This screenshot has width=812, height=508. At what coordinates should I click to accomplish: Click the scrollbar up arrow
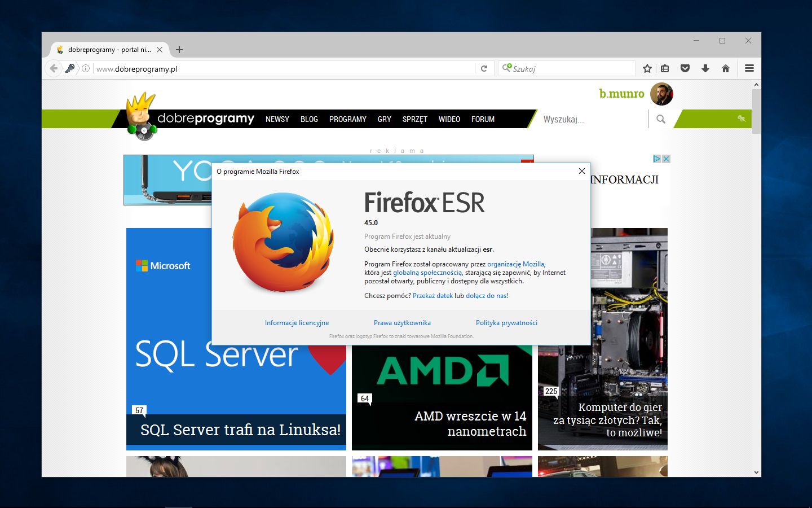pyautogui.click(x=756, y=85)
